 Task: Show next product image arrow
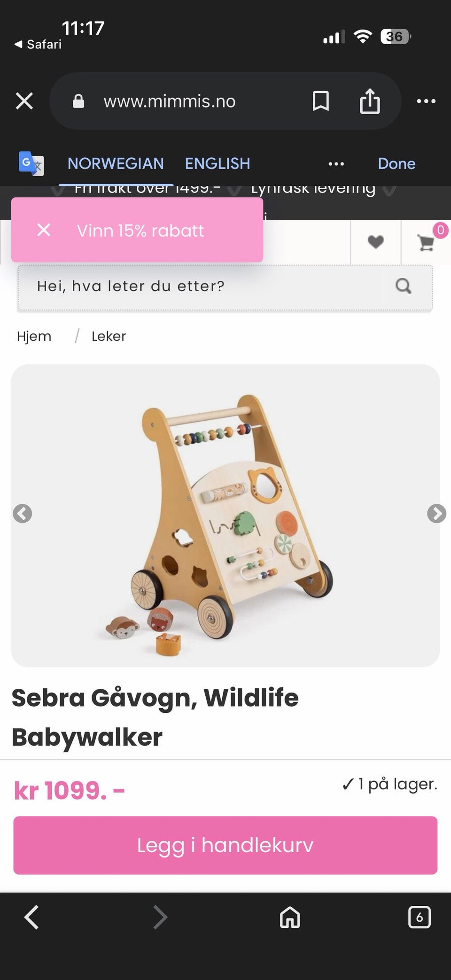pos(436,513)
